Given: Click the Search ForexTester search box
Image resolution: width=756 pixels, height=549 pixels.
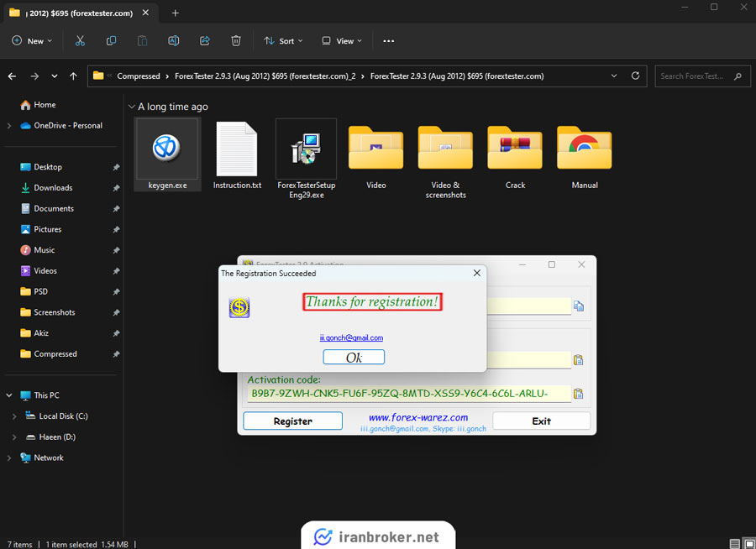Looking at the screenshot, I should click(702, 76).
